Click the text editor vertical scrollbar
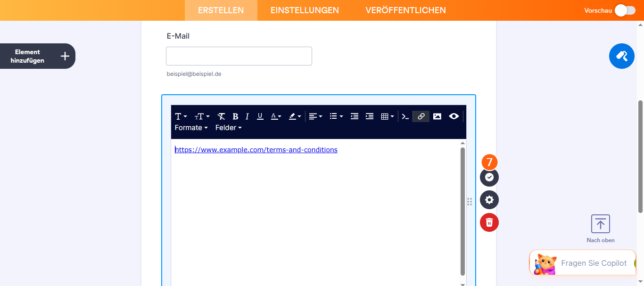Screen dimensions: 644x286 click(x=462, y=212)
